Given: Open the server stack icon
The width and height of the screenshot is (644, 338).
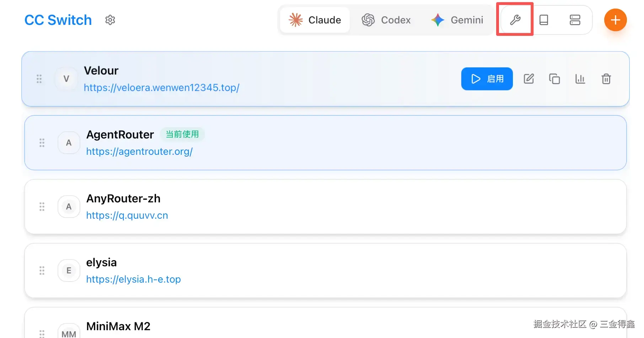Looking at the screenshot, I should [x=575, y=20].
